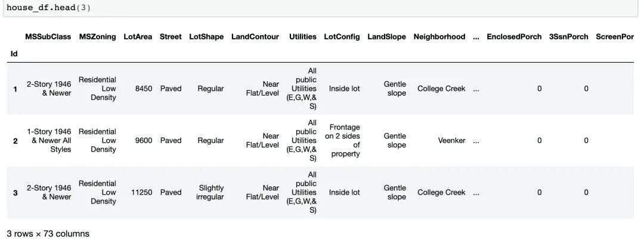Click the 3SsnPorch column header

tap(568, 36)
